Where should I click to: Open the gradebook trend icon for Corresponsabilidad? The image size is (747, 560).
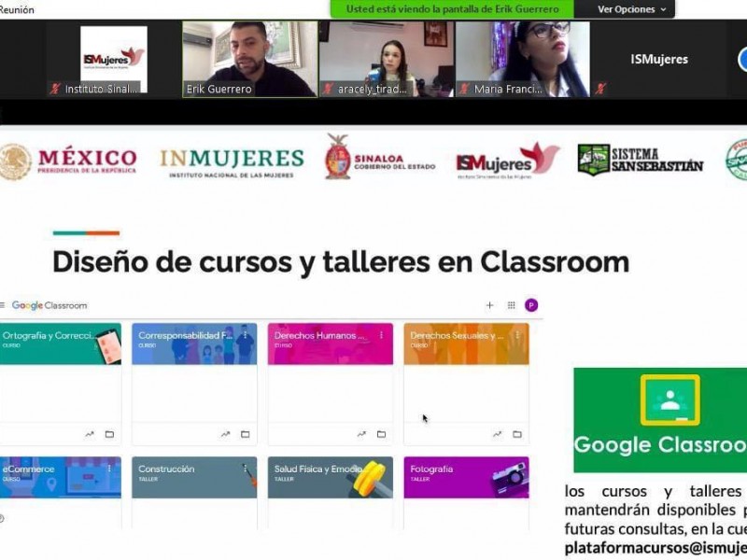225,434
